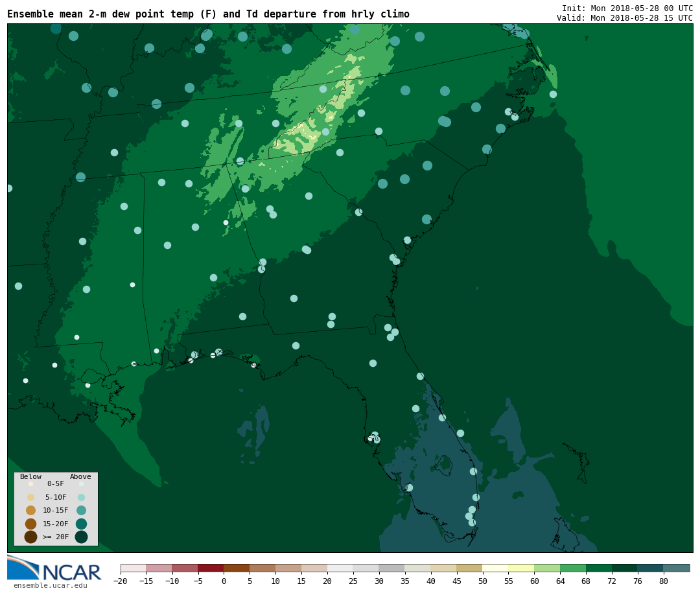
Task: Pick the colorbar swatch between 35 and 40
Action: pyautogui.click(x=418, y=568)
